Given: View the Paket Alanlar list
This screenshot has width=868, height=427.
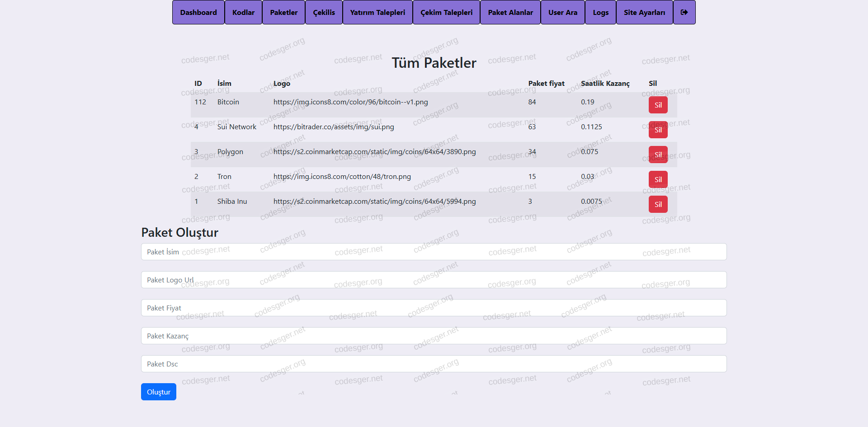Looking at the screenshot, I should [x=510, y=12].
